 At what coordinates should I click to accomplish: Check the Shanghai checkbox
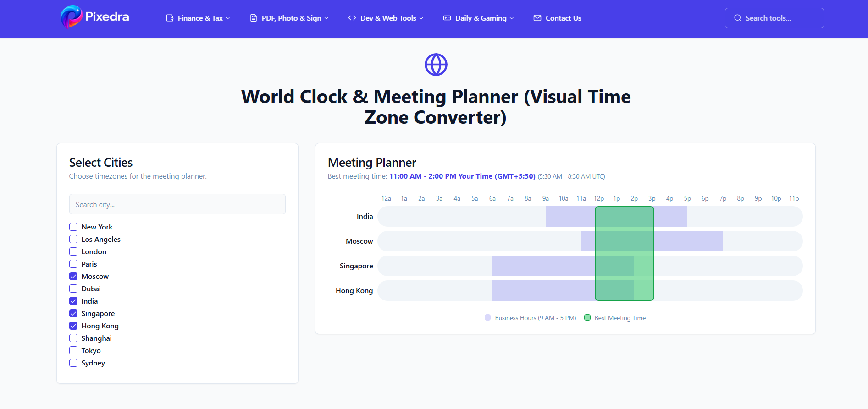(73, 338)
